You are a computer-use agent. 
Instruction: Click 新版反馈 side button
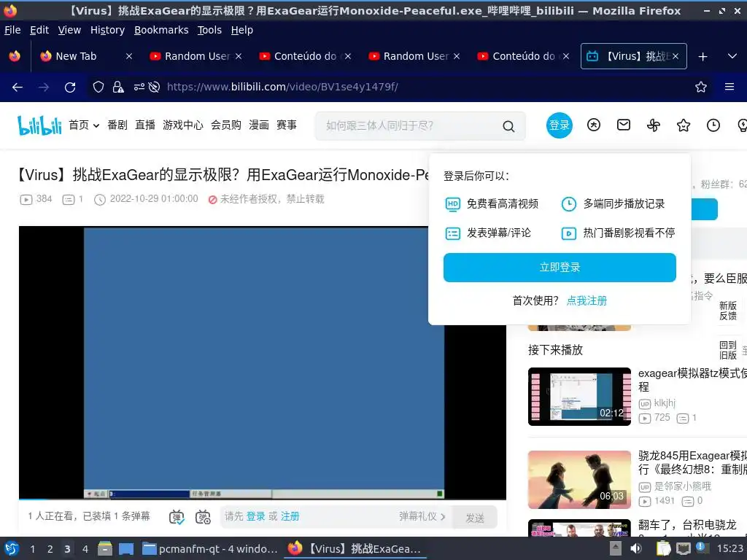[x=728, y=311]
